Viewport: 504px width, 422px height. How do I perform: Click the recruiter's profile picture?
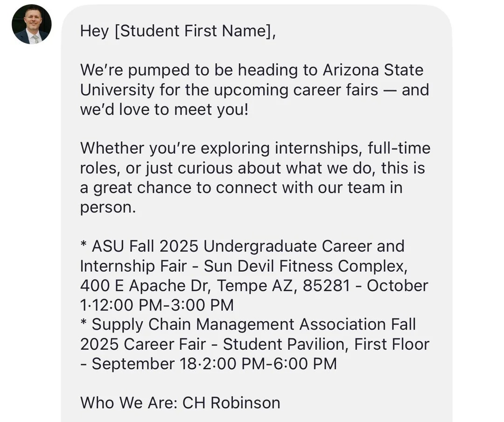tap(31, 24)
